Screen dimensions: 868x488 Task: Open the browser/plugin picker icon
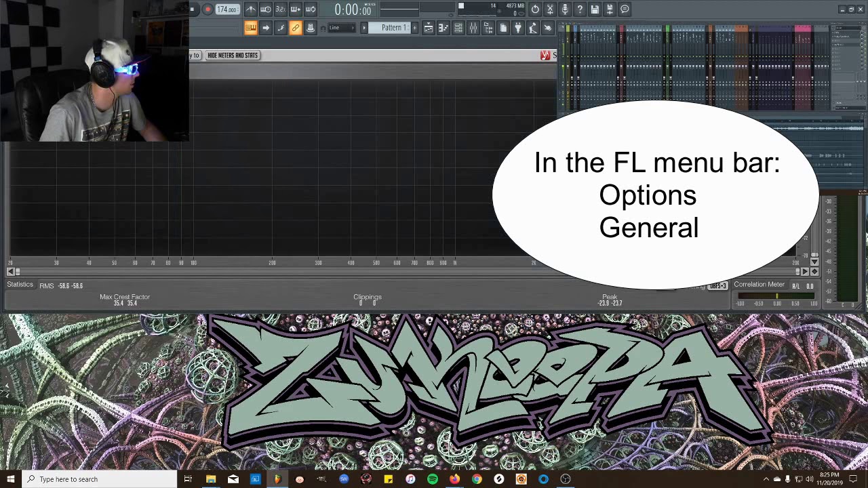click(488, 28)
